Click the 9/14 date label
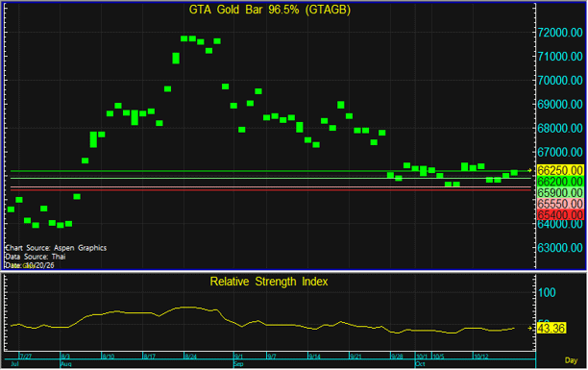Viewport: 588px width, 370px height. click(x=314, y=357)
